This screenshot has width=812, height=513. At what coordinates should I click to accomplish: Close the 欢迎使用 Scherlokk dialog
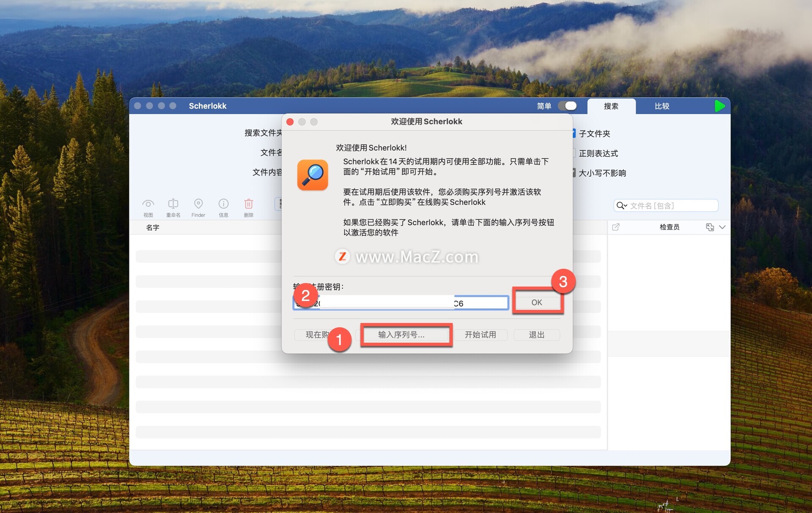pos(290,122)
